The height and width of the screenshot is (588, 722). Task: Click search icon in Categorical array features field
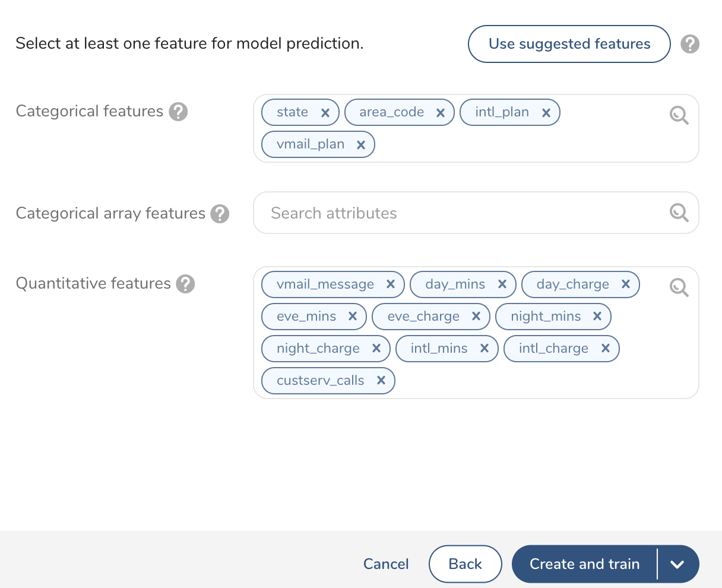click(x=679, y=213)
